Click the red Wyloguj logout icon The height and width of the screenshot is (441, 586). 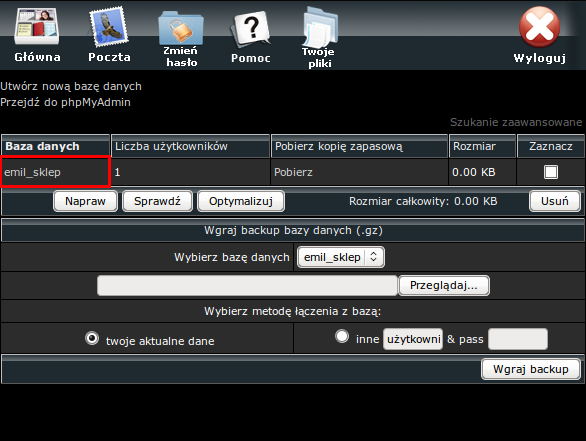539,27
